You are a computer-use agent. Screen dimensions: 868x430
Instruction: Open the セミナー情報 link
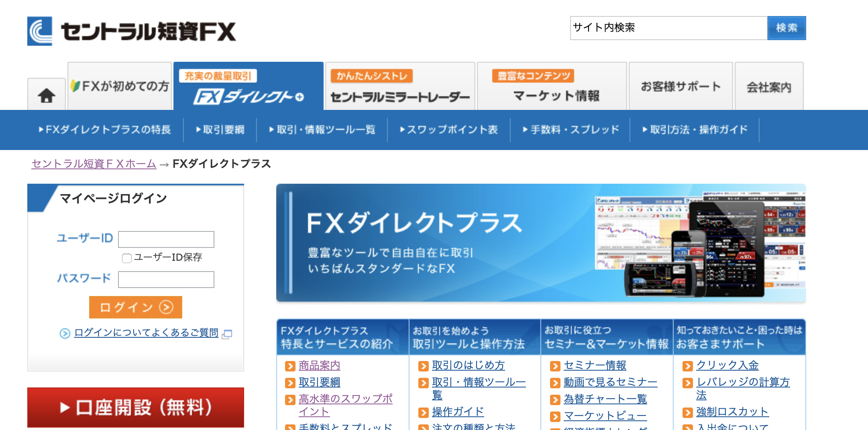pos(595,365)
